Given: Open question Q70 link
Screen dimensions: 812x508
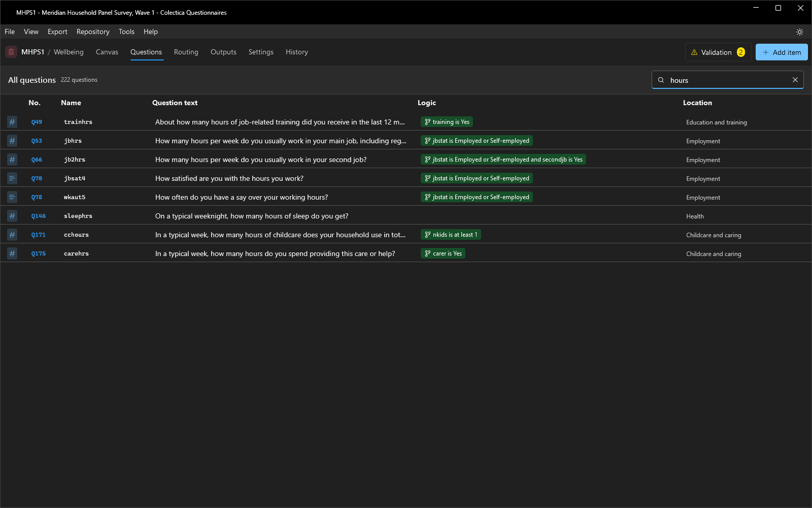Looking at the screenshot, I should point(37,178).
